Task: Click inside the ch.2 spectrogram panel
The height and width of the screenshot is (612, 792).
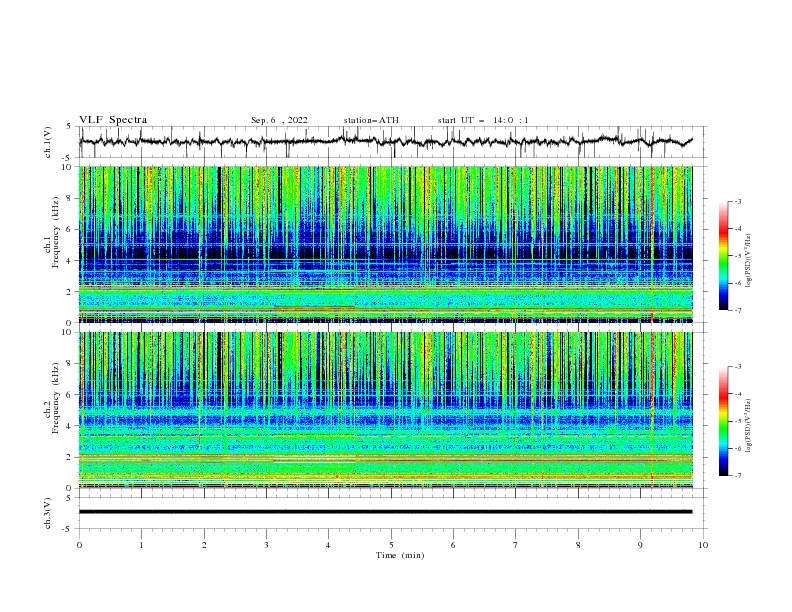Action: (386, 410)
